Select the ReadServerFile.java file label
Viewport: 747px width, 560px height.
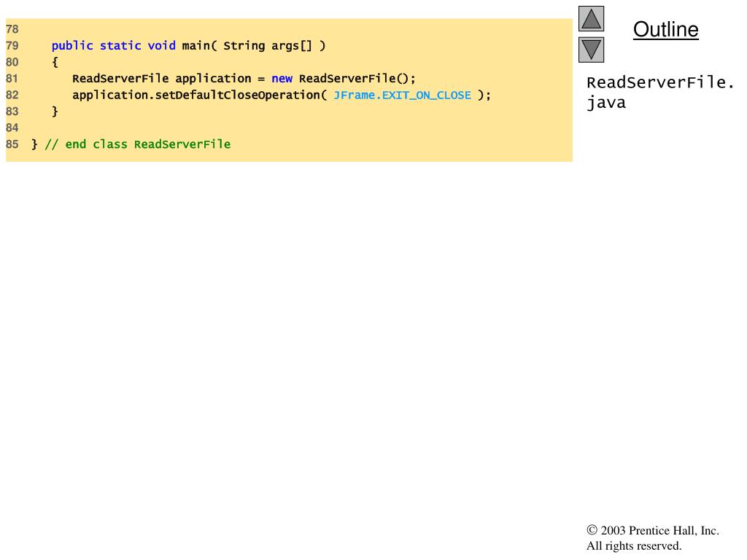[x=660, y=92]
